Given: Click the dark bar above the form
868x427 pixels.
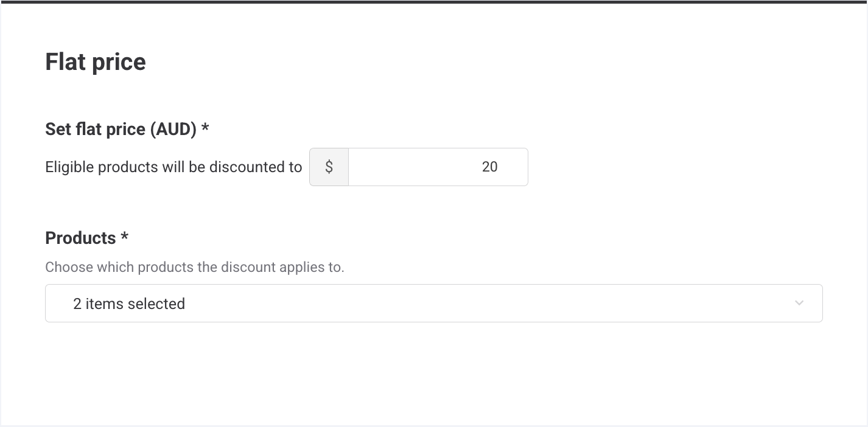Looking at the screenshot, I should 434,2.
